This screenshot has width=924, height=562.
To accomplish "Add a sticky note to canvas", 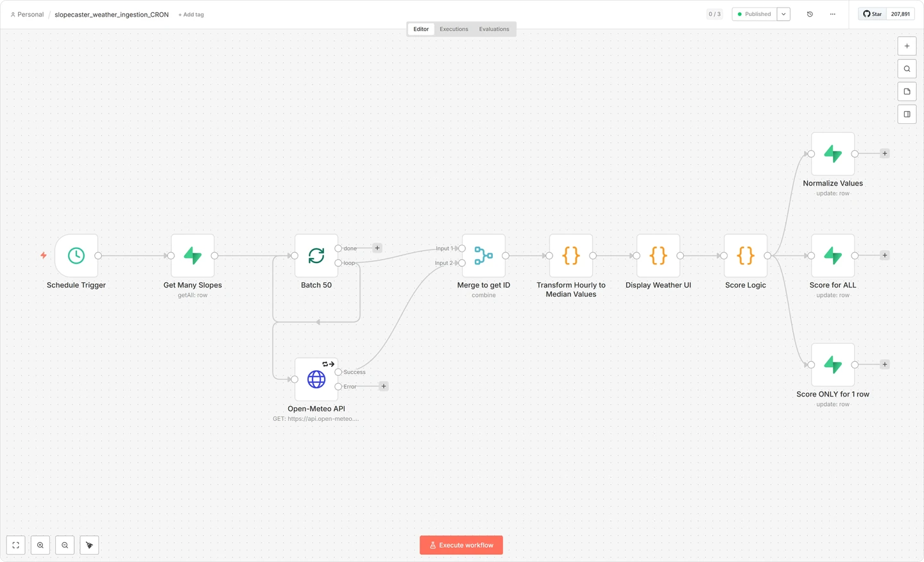I will click(907, 92).
